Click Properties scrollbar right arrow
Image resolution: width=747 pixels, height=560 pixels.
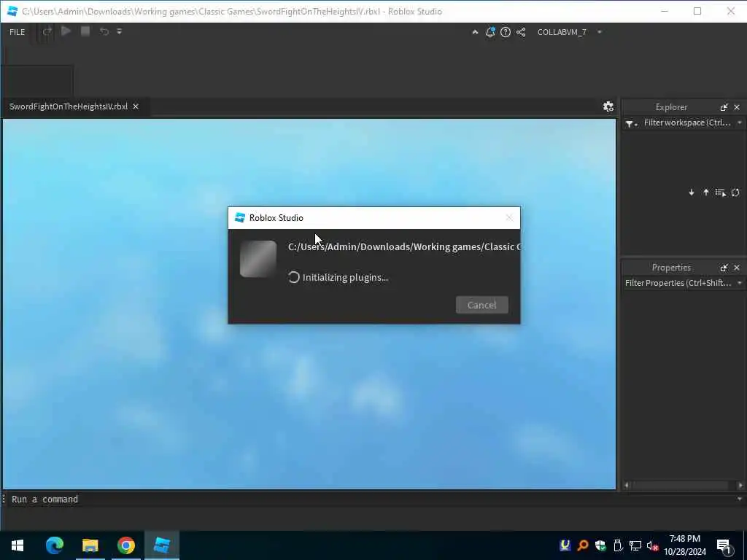click(x=740, y=485)
